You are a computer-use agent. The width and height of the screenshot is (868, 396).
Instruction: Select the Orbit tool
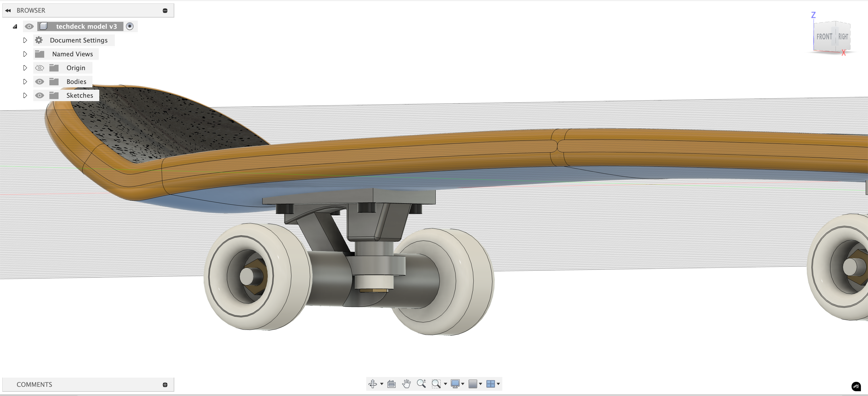click(x=373, y=384)
